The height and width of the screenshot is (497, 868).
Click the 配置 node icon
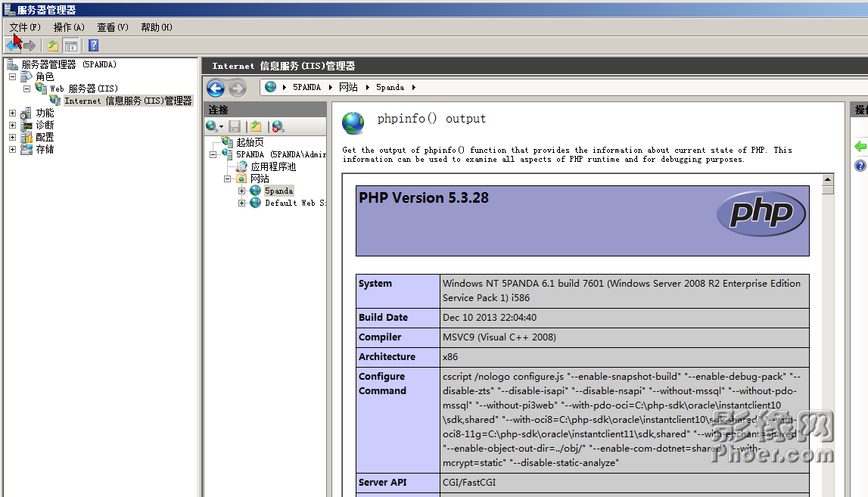pyautogui.click(x=26, y=137)
